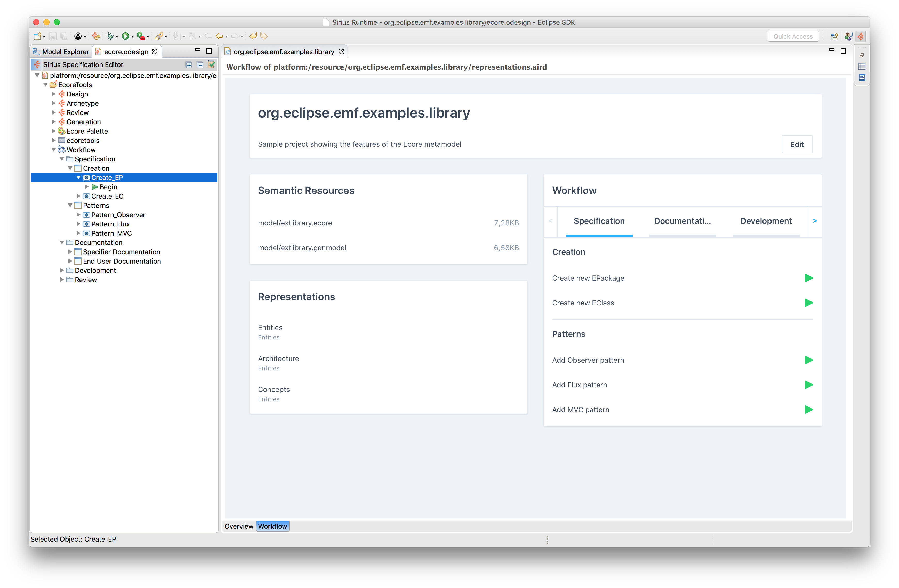Focus the Quick Access field

[x=793, y=37]
